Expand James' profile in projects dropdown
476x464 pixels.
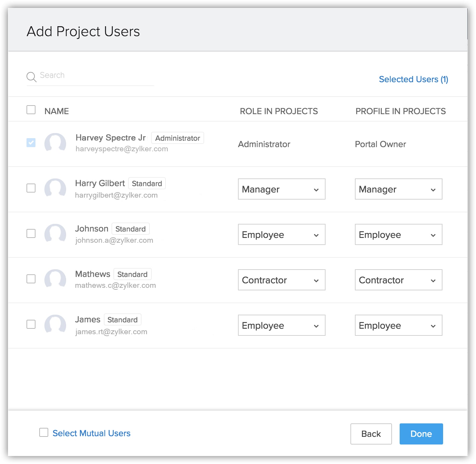[398, 325]
